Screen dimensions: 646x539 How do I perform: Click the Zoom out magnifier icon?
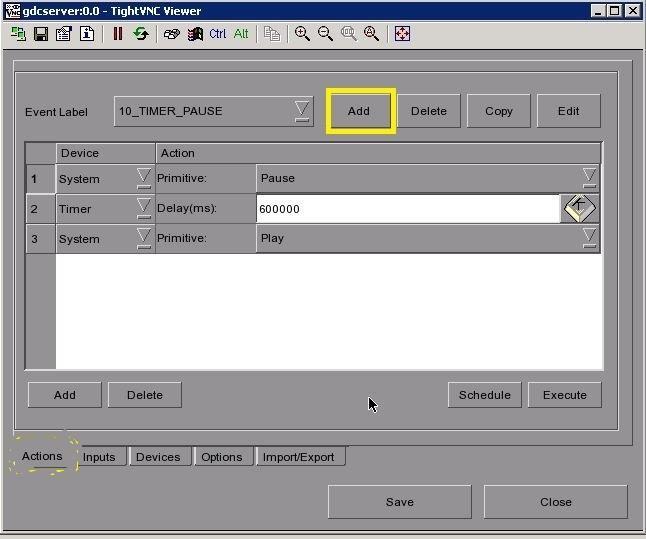[x=325, y=34]
